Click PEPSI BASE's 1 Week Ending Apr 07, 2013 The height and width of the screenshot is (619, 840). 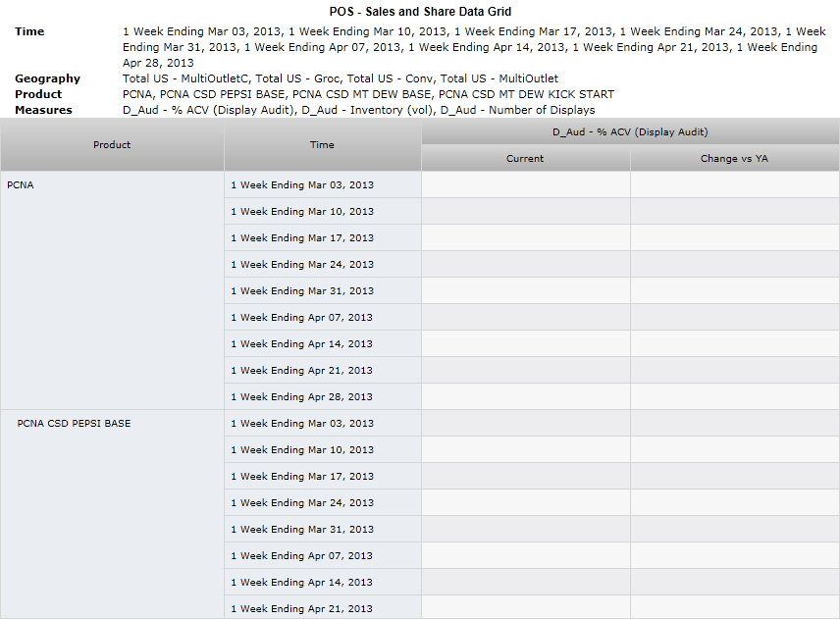[x=323, y=556]
